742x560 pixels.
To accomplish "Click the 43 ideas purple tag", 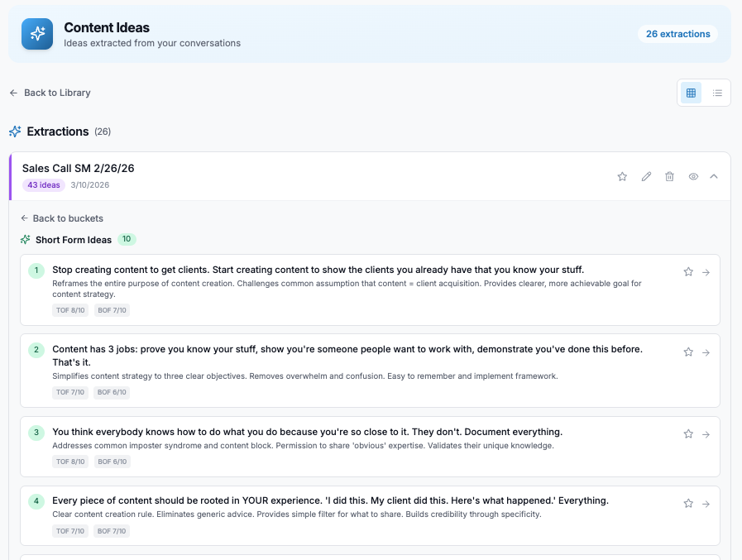I will (44, 185).
